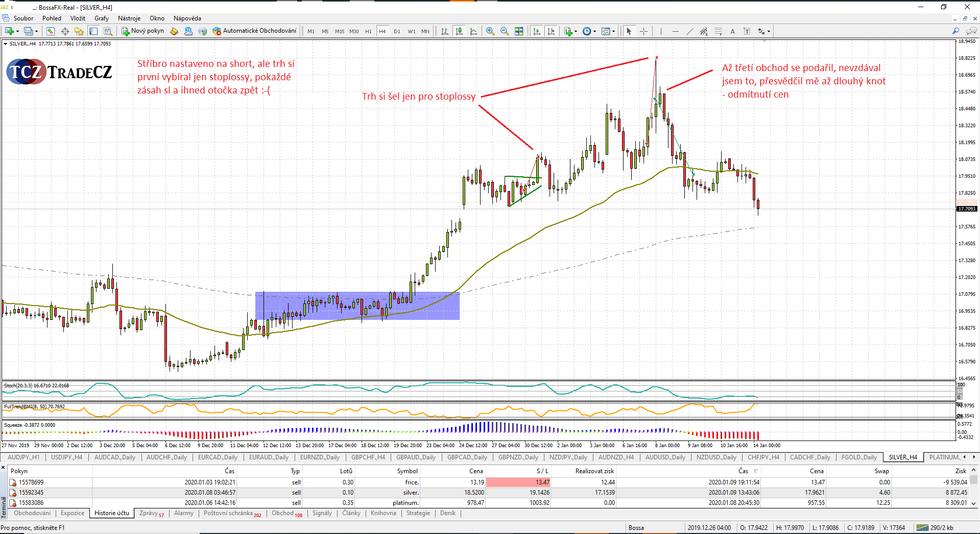Select the Crosshair cursor tool
Viewport: 980px width, 534px height.
[x=643, y=31]
